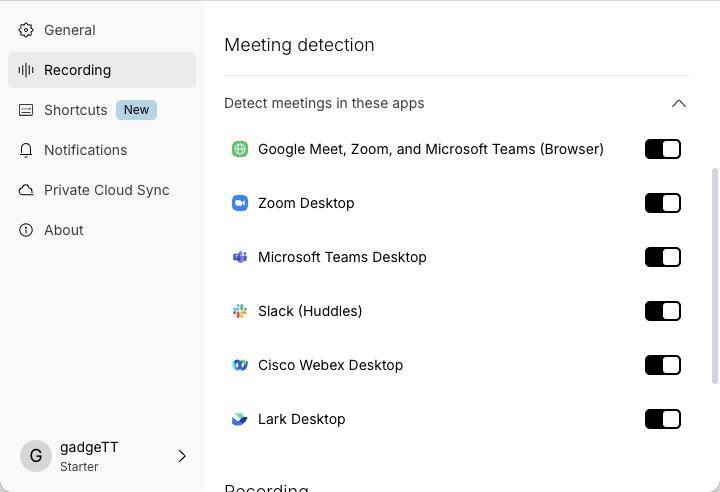Click the General gear icon

pos(26,30)
